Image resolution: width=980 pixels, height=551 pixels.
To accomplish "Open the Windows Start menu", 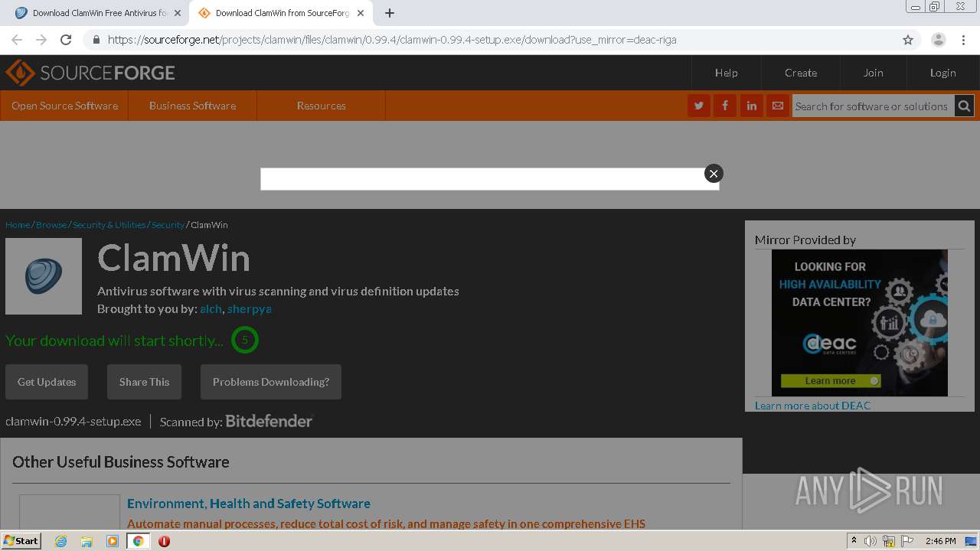I will (21, 541).
